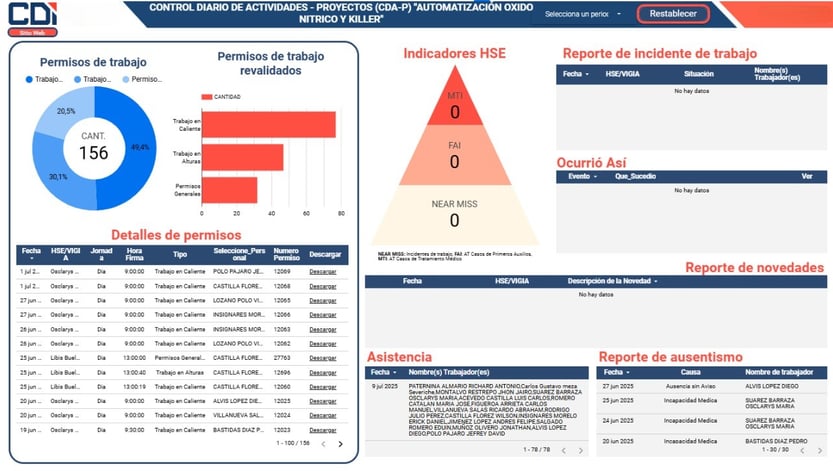Click the Hora Firma column header
833x471 pixels.
coord(134,254)
